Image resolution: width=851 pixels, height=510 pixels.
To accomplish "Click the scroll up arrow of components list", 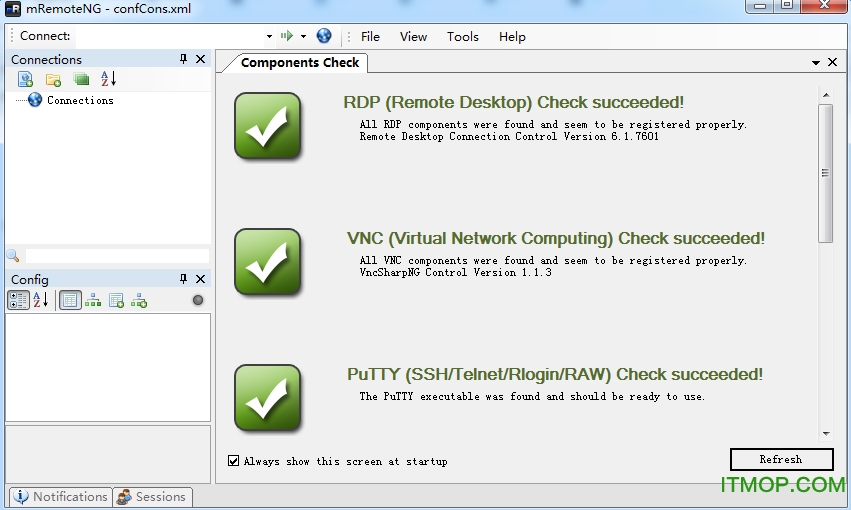I will click(x=826, y=95).
